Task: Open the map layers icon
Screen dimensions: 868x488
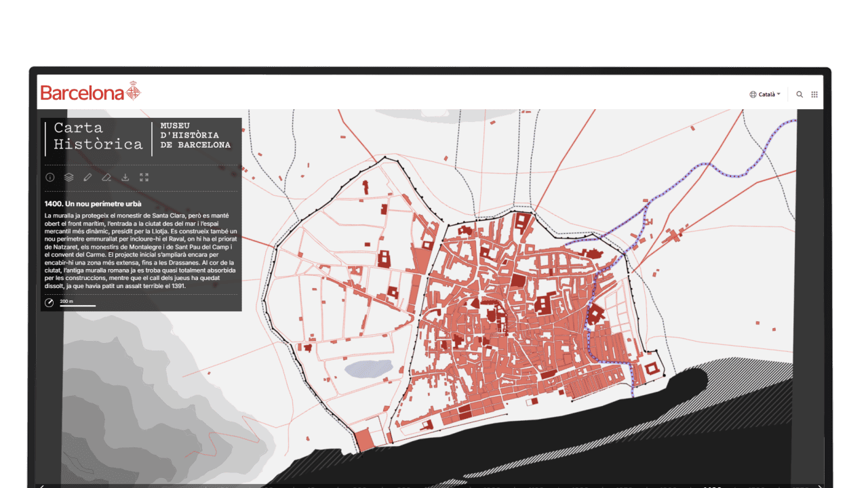Action: tap(68, 178)
